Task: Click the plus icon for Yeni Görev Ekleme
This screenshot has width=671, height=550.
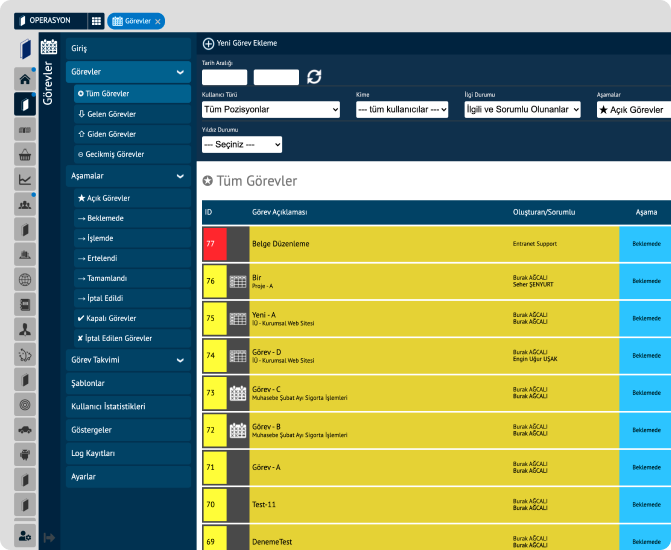Action: pos(208,43)
